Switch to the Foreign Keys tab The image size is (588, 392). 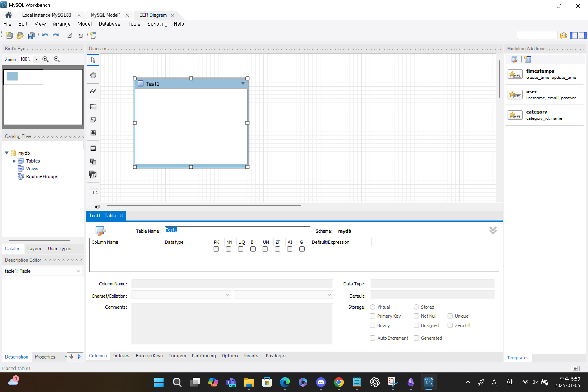click(x=149, y=355)
